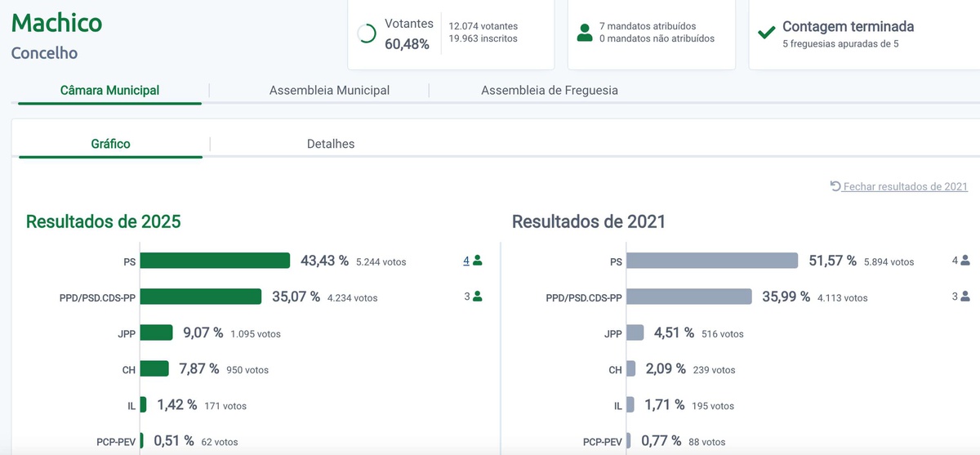Click the PS 2021 mandates person icon
Screen dimensions: 980x455
[965, 261]
